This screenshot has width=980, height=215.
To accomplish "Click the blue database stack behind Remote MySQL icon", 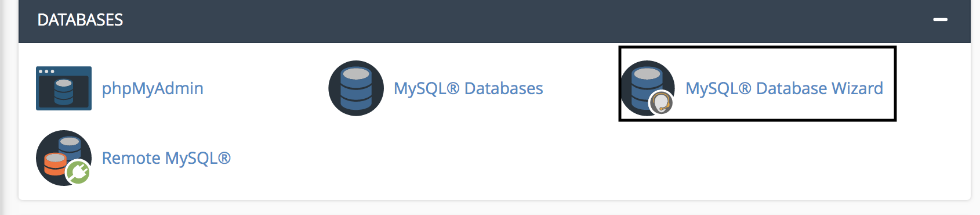I will point(70,148).
